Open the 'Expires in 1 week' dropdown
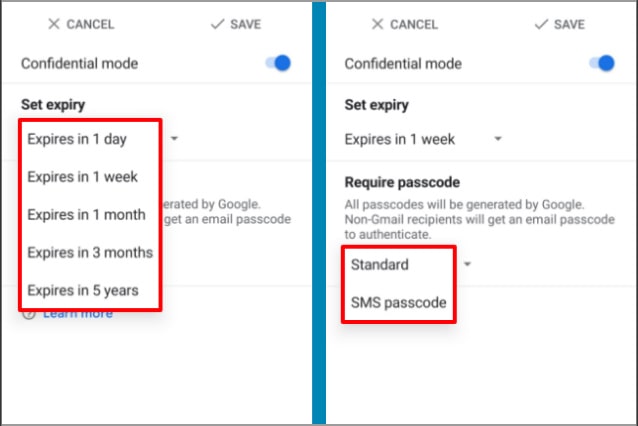 click(423, 139)
